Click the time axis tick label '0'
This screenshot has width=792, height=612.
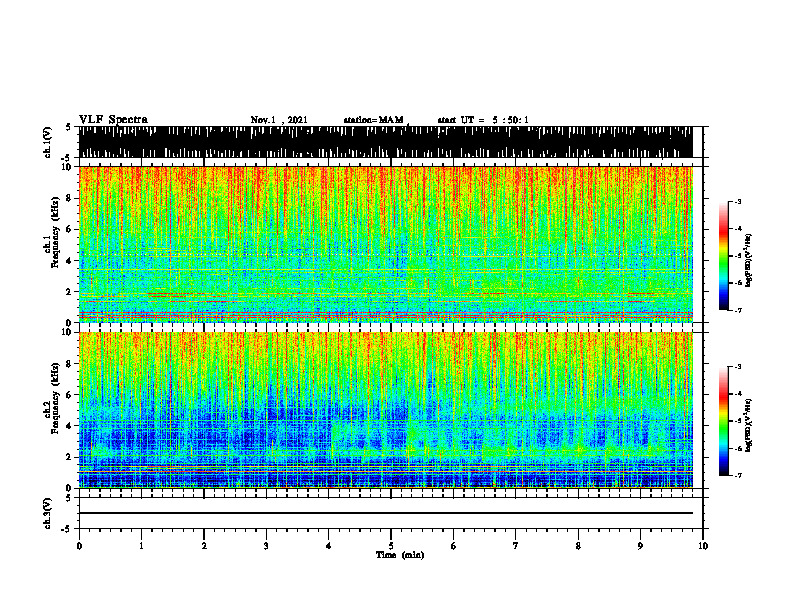click(x=79, y=546)
